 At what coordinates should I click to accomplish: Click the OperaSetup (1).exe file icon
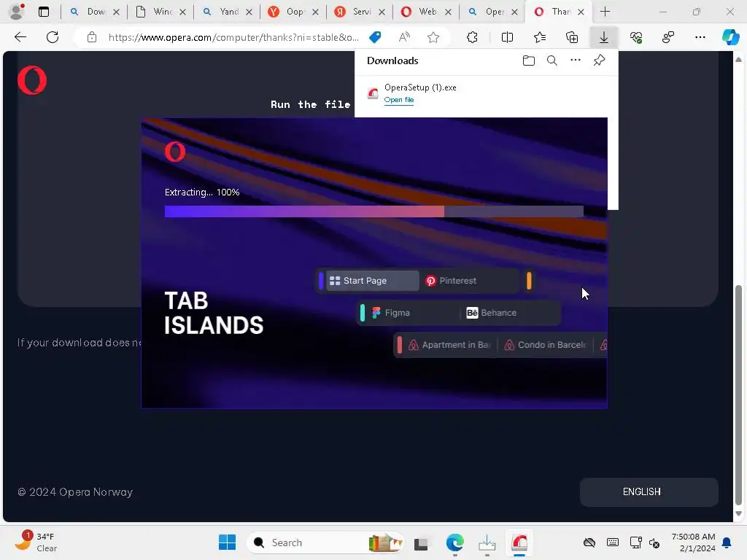tap(373, 93)
